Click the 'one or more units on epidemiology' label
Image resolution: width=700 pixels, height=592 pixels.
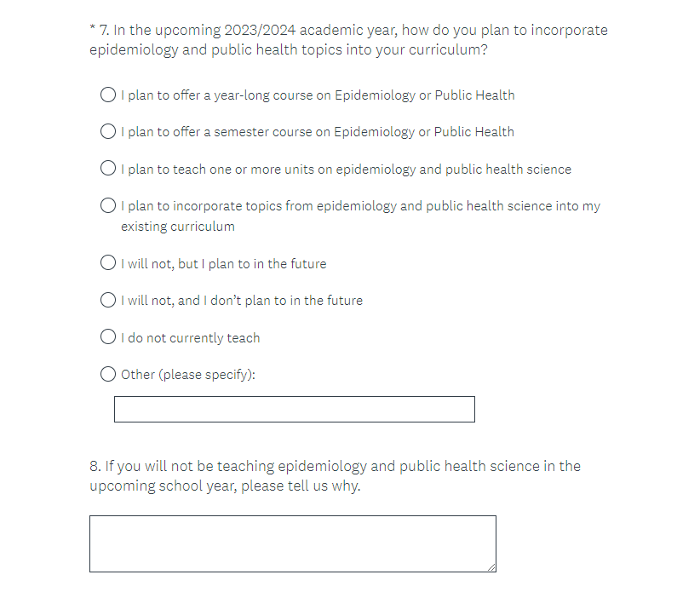point(346,170)
